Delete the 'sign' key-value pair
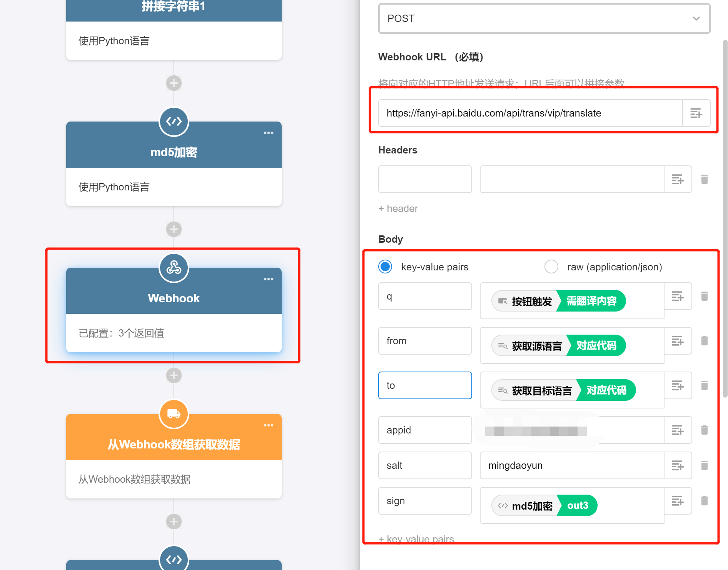 (x=705, y=501)
